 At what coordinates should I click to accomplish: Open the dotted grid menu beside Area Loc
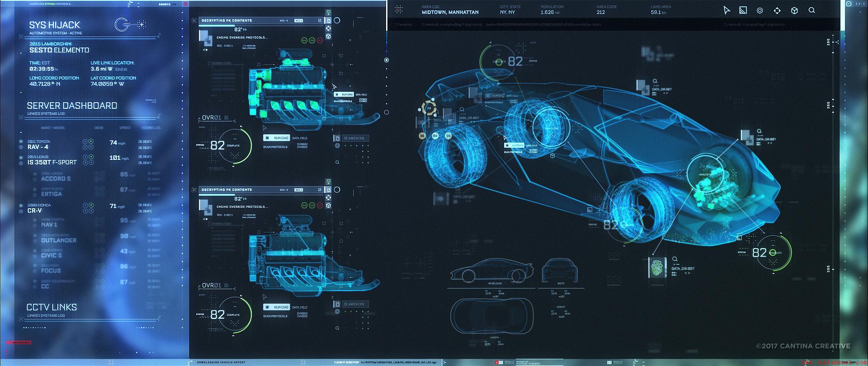click(399, 9)
